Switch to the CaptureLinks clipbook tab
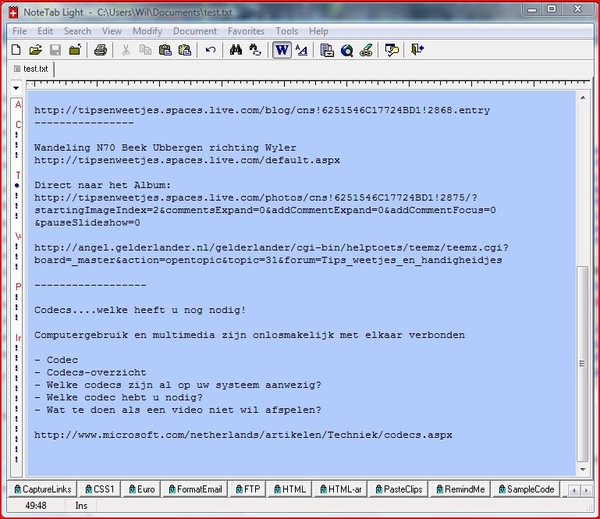Image resolution: width=600 pixels, height=519 pixels. pyautogui.click(x=42, y=489)
